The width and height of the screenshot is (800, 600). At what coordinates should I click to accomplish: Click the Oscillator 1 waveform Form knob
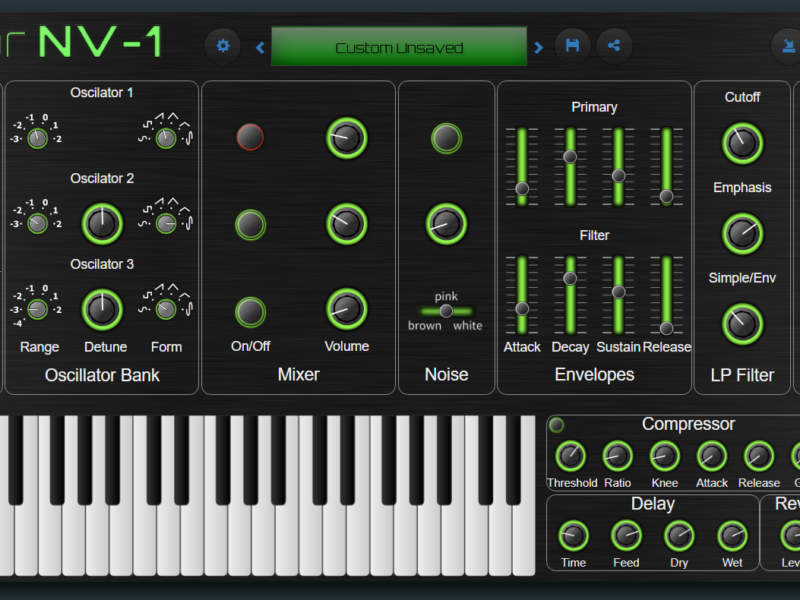tap(166, 138)
